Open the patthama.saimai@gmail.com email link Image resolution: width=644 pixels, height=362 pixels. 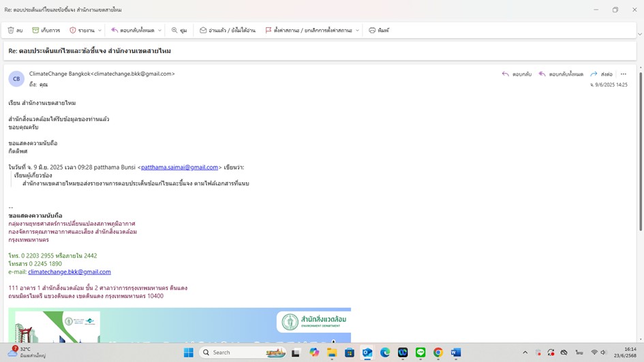180,167
